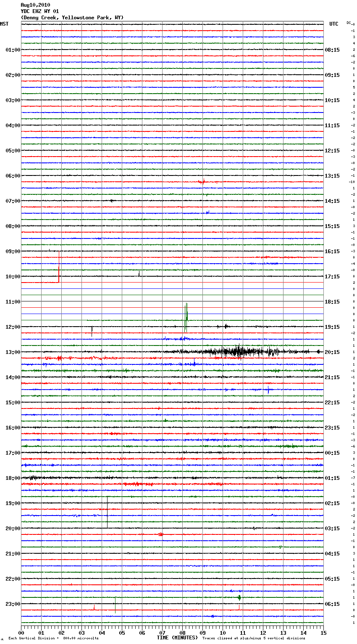The image size is (357, 644).
Task: Select the 20:00 MST time label
Action: click(x=13, y=529)
